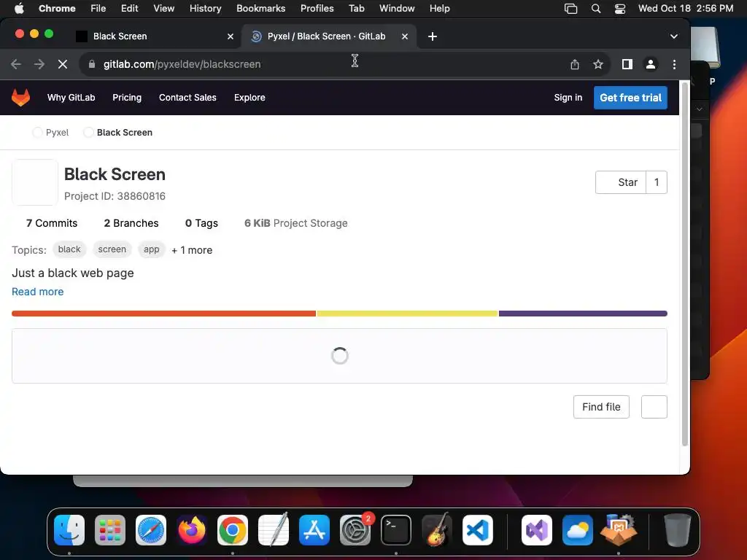Click the purple language bar segment

click(583, 314)
